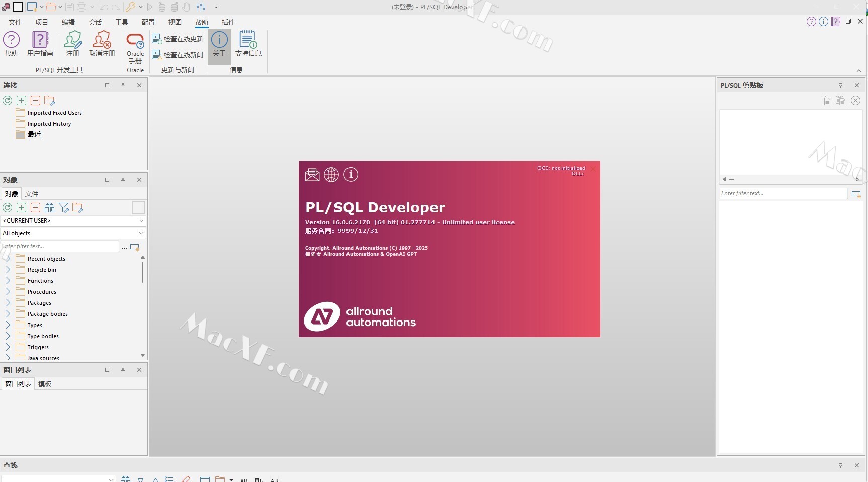Close the About dialog with the X

tap(593, 169)
